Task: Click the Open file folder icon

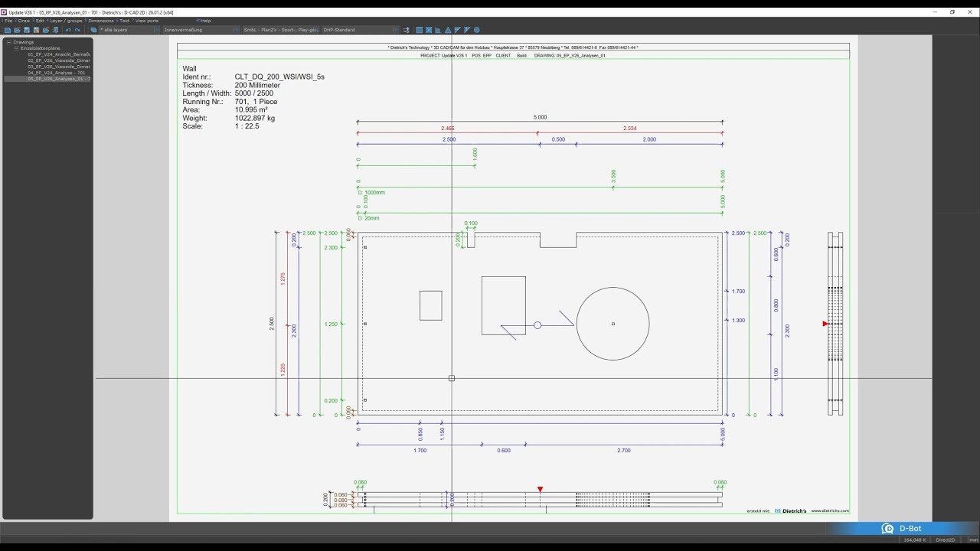Action: tap(17, 30)
